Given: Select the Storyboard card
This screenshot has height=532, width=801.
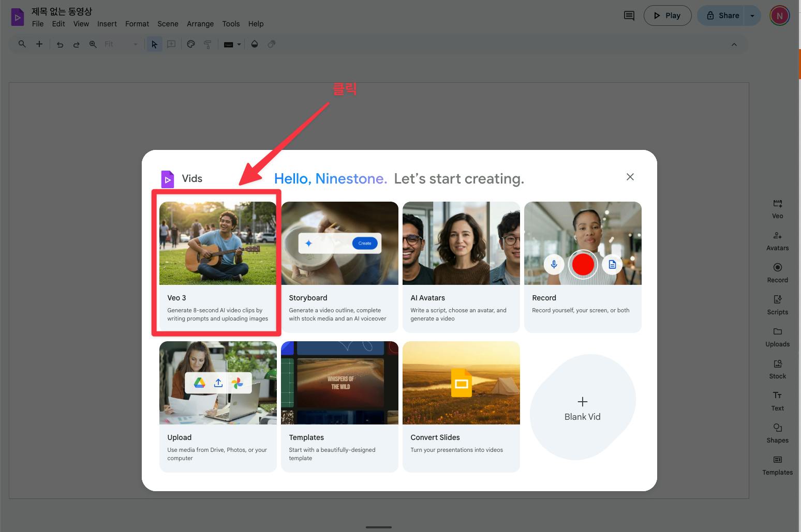Looking at the screenshot, I should 339,267.
